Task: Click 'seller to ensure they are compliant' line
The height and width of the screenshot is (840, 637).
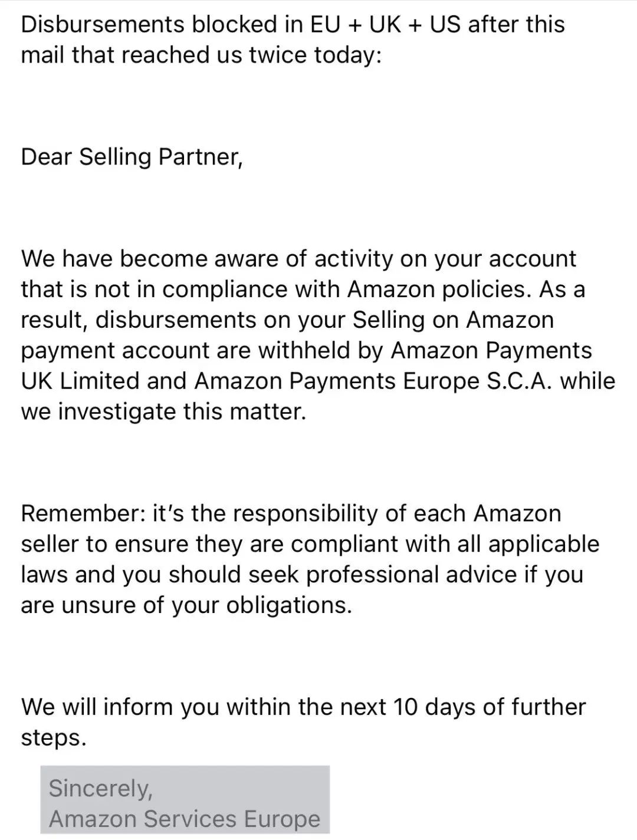Action: coord(310,544)
